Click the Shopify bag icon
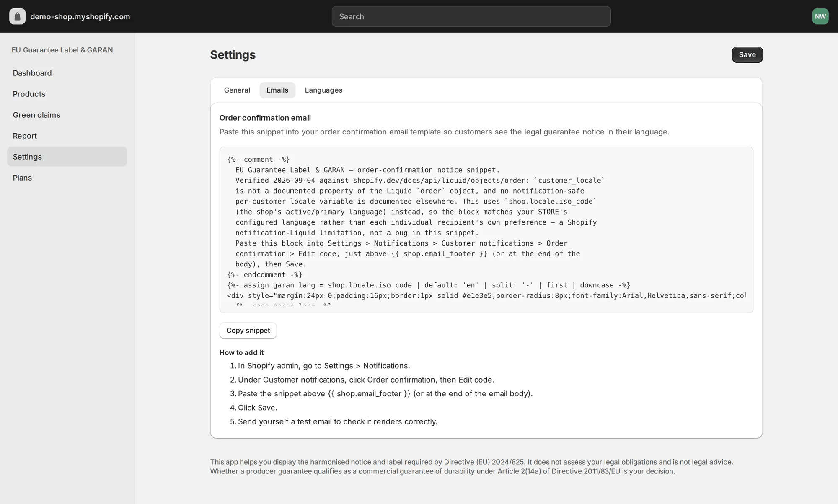This screenshot has height=504, width=838. click(17, 16)
